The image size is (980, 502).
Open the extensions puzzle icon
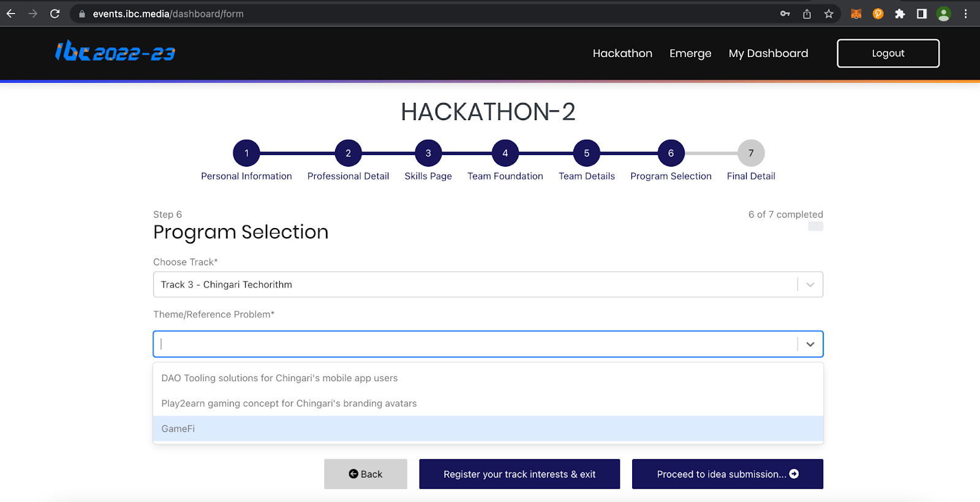[x=900, y=13]
